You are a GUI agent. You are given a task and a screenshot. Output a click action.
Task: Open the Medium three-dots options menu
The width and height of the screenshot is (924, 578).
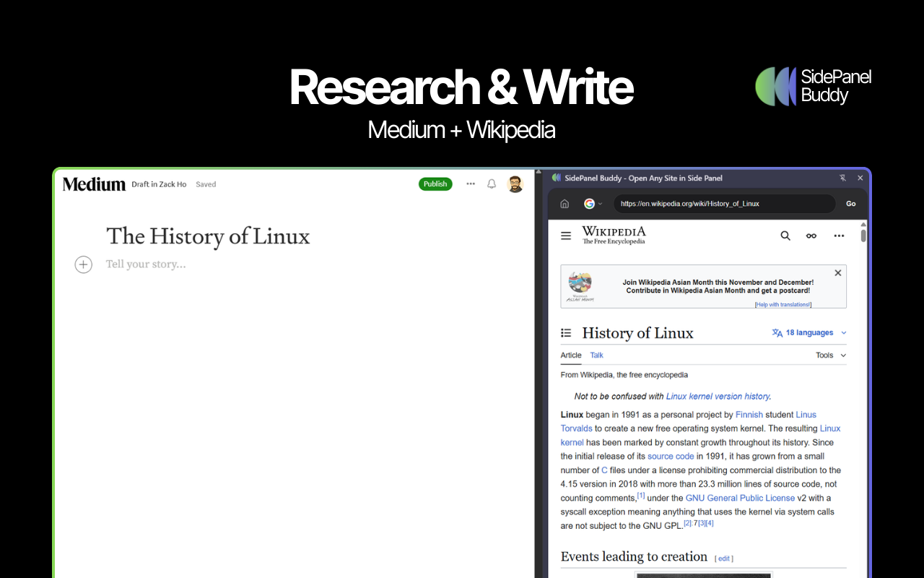pos(471,184)
